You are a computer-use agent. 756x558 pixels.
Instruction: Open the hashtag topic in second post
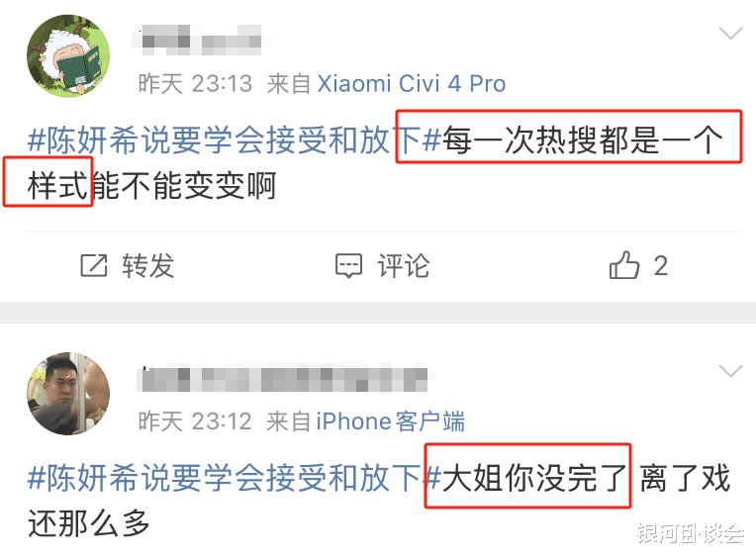click(235, 478)
